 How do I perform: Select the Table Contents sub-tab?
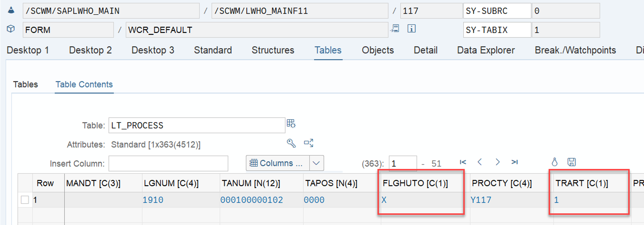84,84
